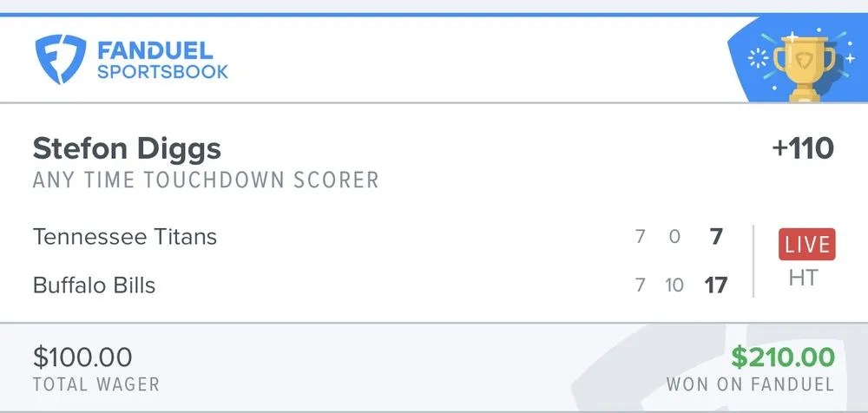Click the Won on FanDuel label
This screenshot has width=868, height=413.
(750, 383)
